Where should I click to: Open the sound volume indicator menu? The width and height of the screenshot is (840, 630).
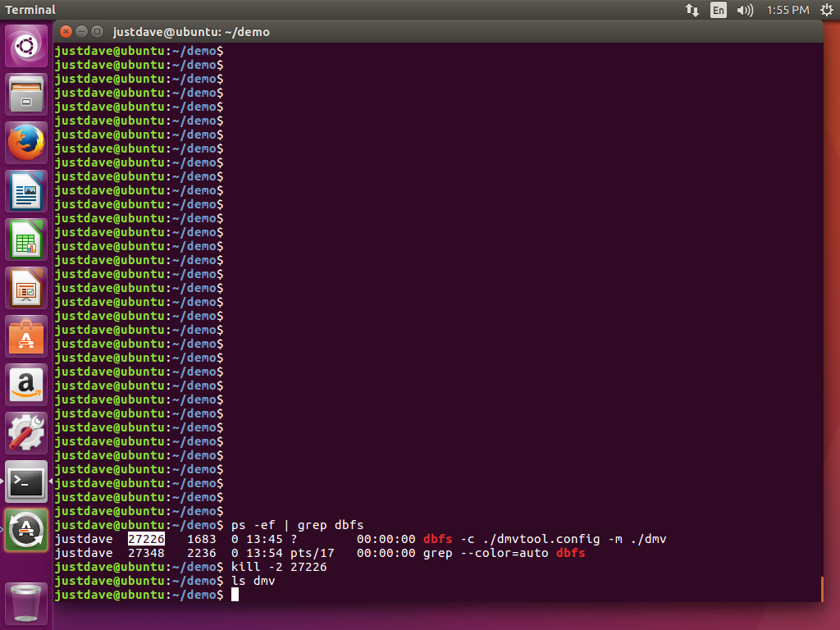[745, 11]
